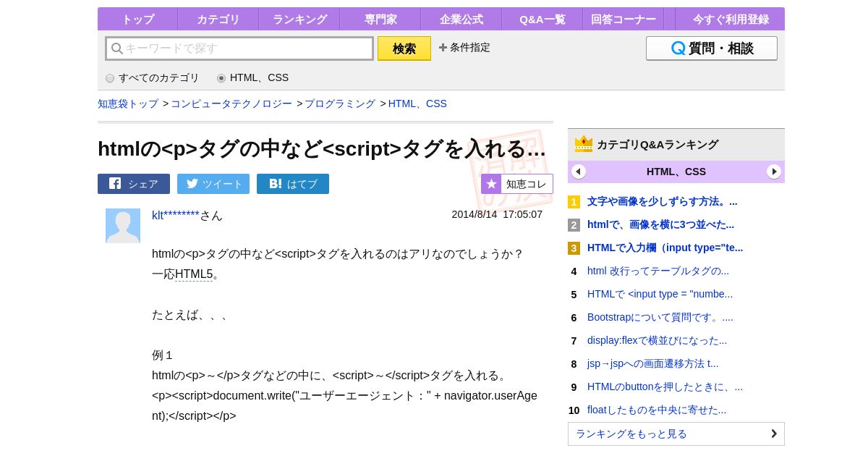Share on Facebook via シェア button

point(134,184)
